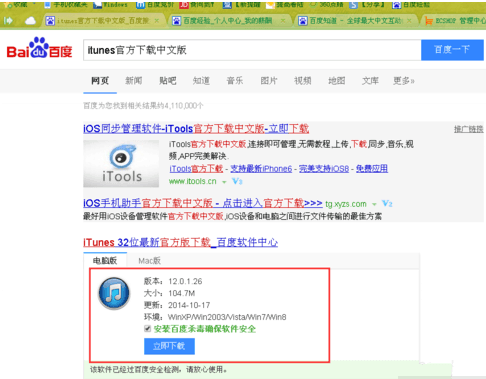Select the 知道 search category
This screenshot has height=379, width=486.
pos(201,81)
